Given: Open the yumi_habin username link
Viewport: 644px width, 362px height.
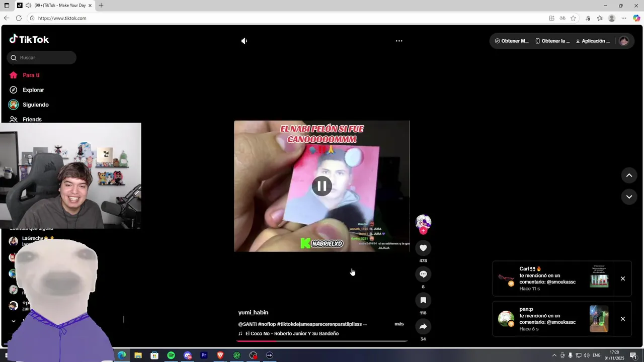Looking at the screenshot, I should coord(253,313).
